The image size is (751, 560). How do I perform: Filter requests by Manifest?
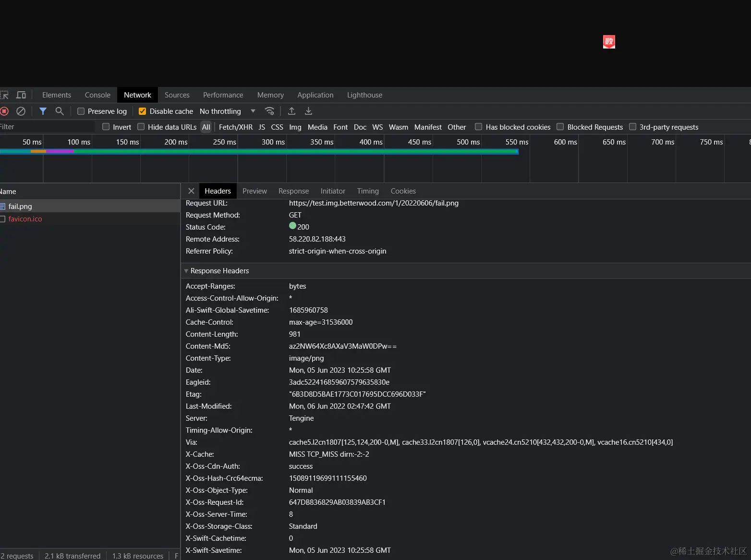point(428,127)
